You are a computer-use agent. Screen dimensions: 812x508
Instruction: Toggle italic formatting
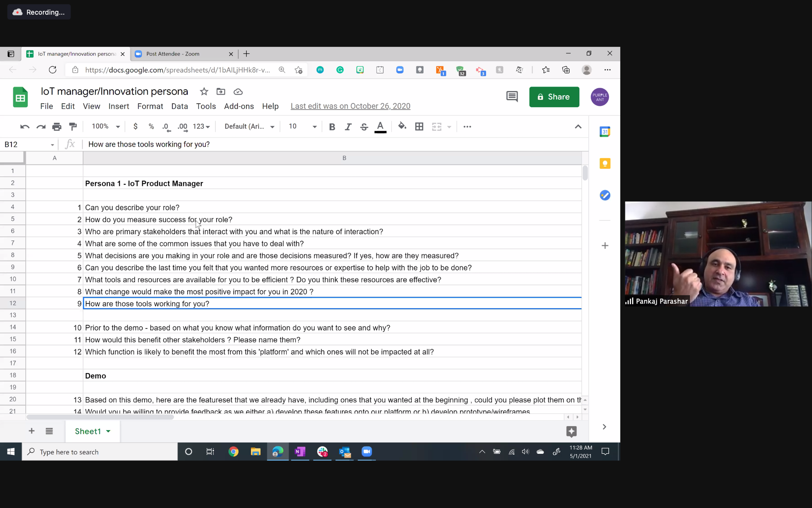(x=348, y=127)
